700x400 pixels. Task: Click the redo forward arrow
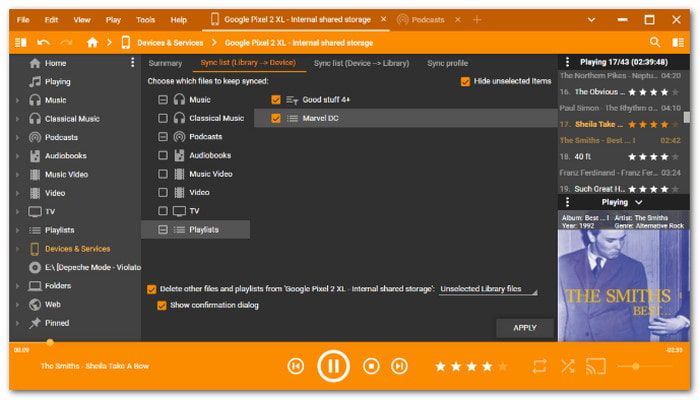[66, 43]
